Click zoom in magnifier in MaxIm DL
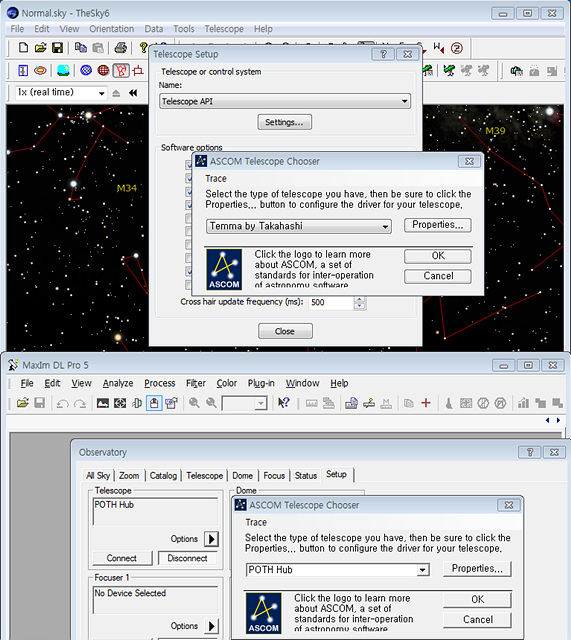 coord(194,403)
